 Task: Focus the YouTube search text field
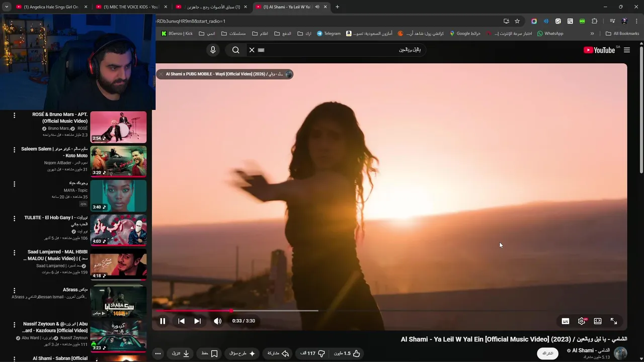[342, 50]
